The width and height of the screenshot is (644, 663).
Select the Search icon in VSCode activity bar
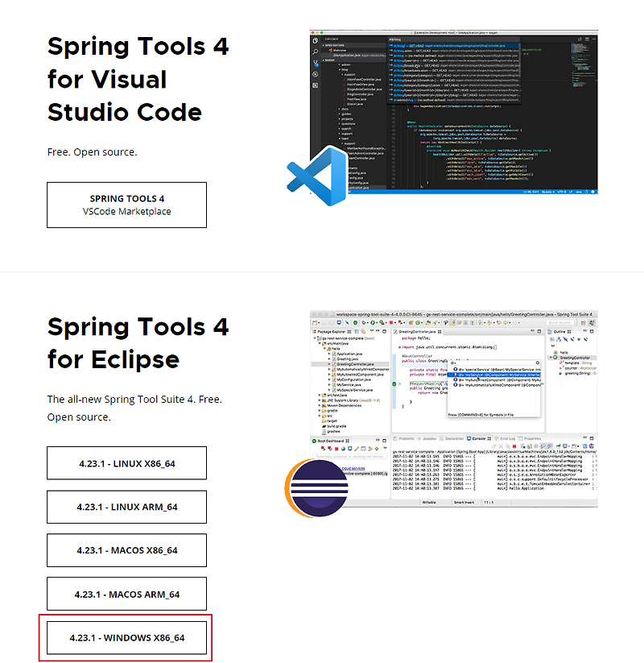[x=314, y=52]
